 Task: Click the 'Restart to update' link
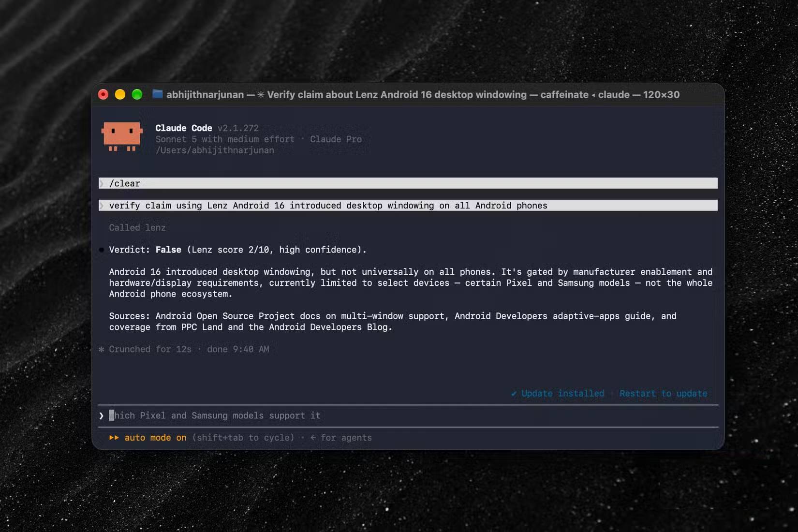663,393
